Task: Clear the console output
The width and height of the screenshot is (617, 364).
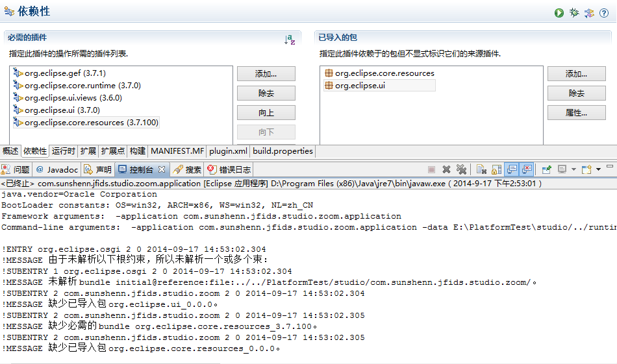Action: point(481,169)
